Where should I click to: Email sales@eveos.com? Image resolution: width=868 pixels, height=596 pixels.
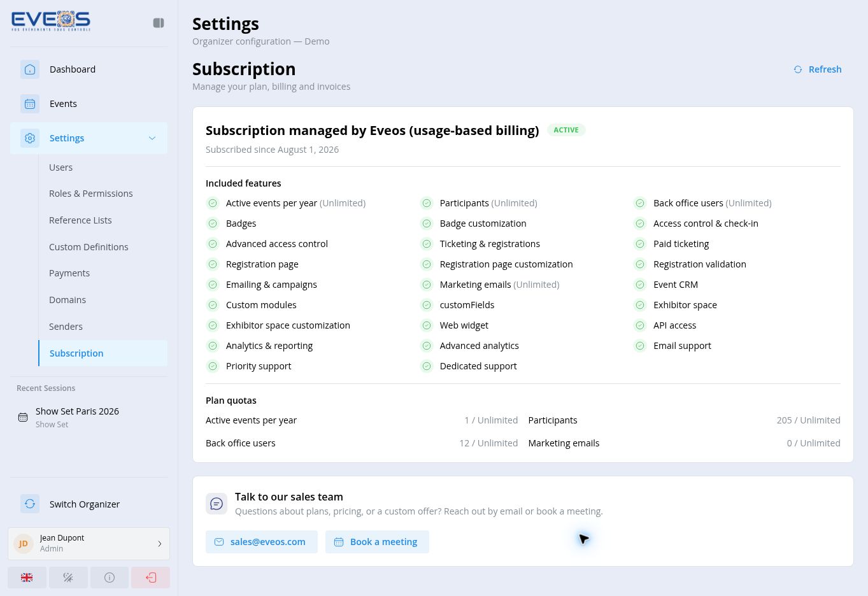[262, 542]
